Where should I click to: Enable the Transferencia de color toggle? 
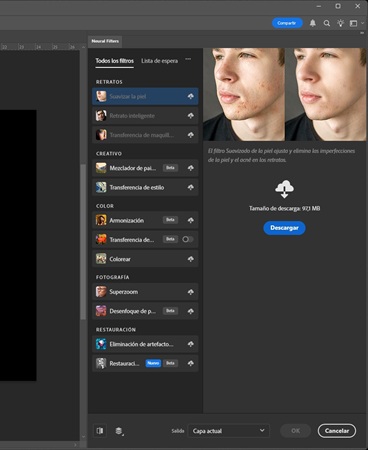click(x=188, y=239)
